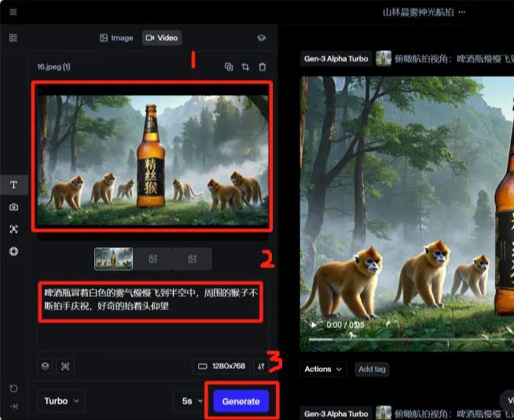Click the bottom Gen-3 Alpha Turbo label
514x420 pixels.
click(x=336, y=414)
